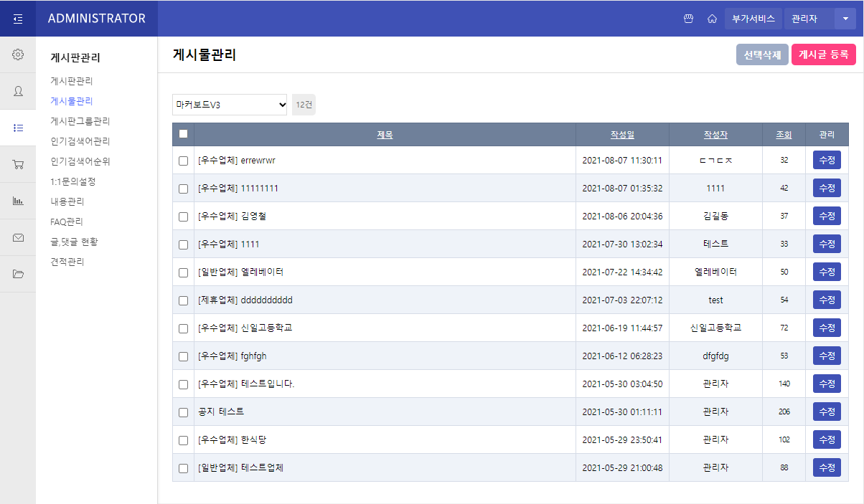Viewport: 864px width, 504px height.
Task: Check the box for the errewrwr post
Action: [x=183, y=161]
